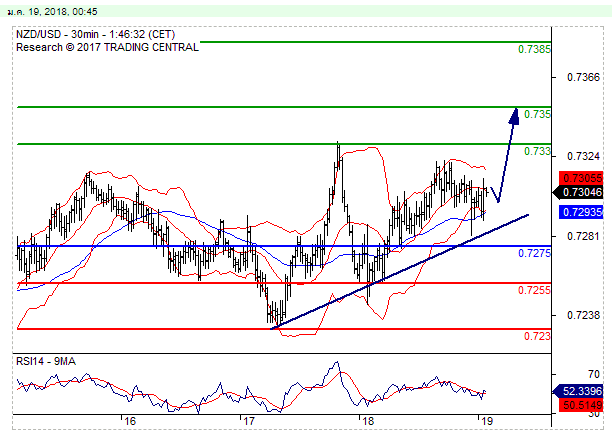Click the 0.7281 price axis value
This screenshot has height=444, width=612.
tap(583, 236)
